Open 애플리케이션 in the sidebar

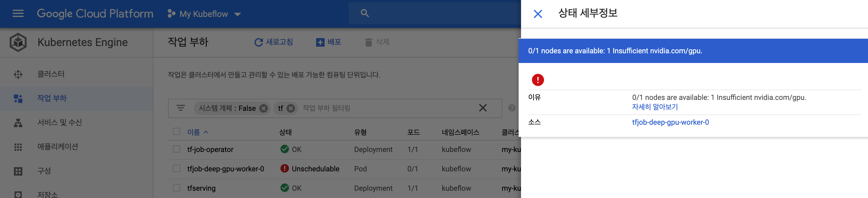point(76,147)
